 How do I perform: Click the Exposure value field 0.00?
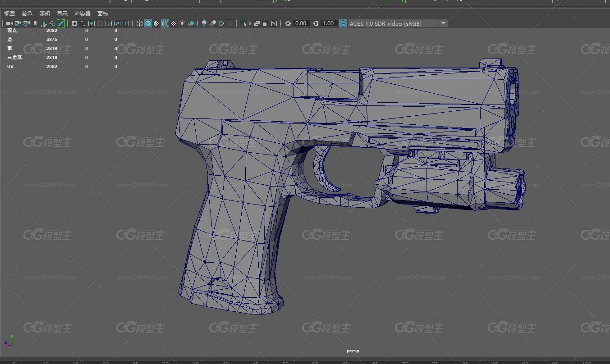click(301, 23)
